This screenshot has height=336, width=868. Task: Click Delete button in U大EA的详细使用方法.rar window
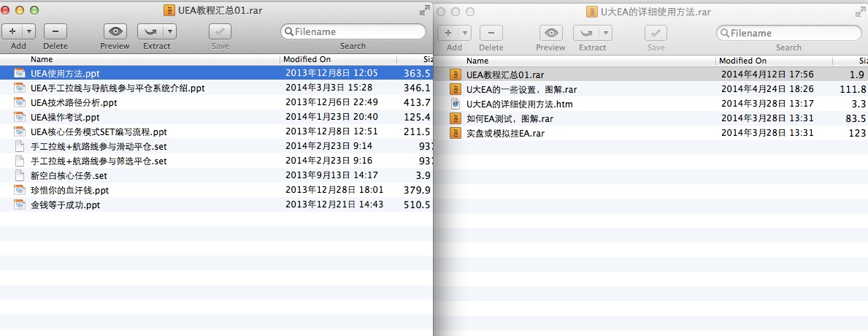tap(491, 33)
